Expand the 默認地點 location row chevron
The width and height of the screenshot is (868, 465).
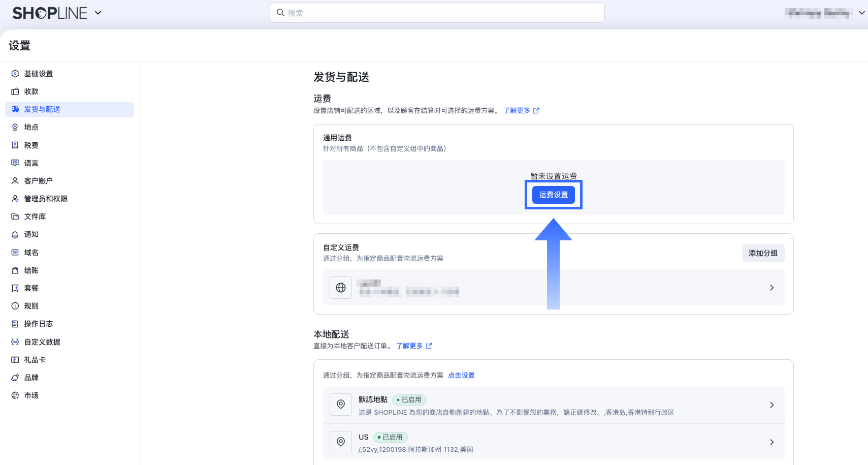tap(771, 405)
